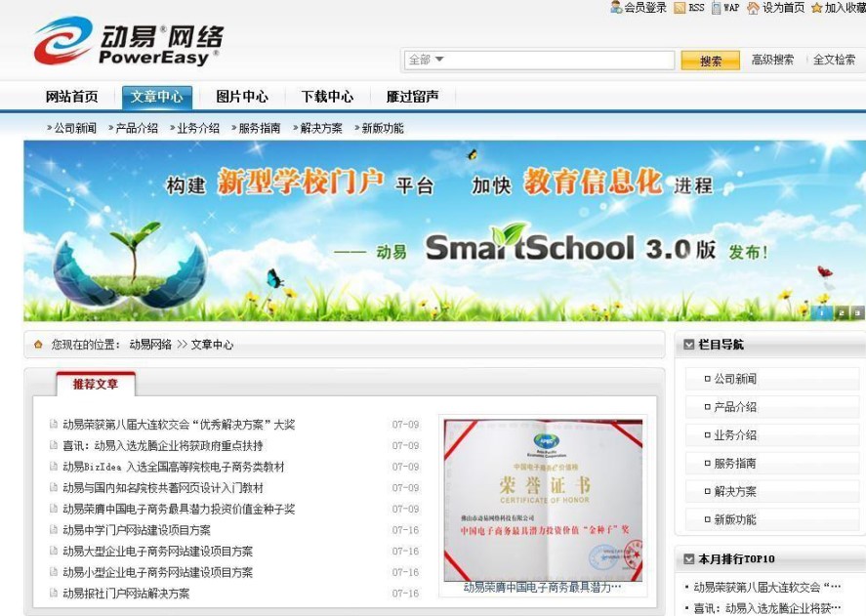Open 业务介绍 in 栏目导航 sidebar
Image resolution: width=866 pixels, height=616 pixels.
pos(735,435)
